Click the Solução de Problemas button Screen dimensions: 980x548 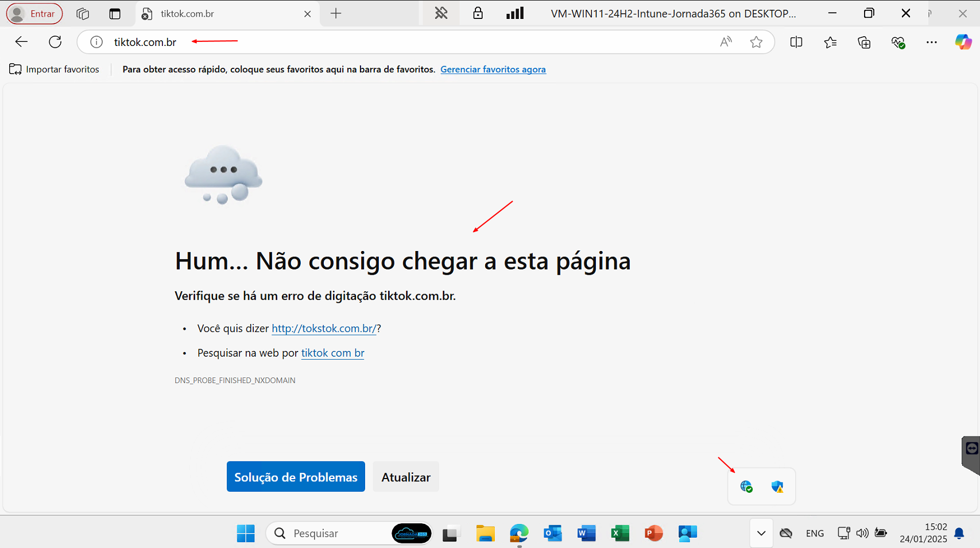pos(296,477)
